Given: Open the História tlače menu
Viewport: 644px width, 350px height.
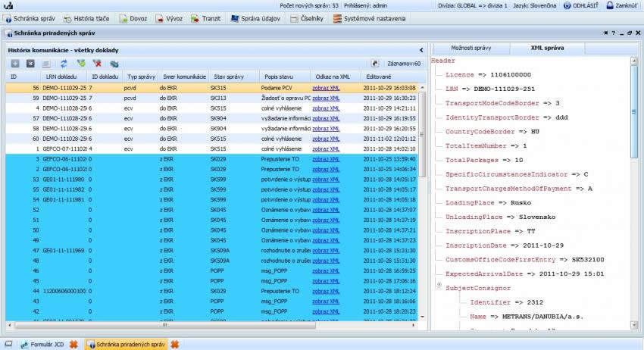Looking at the screenshot, I should point(86,19).
